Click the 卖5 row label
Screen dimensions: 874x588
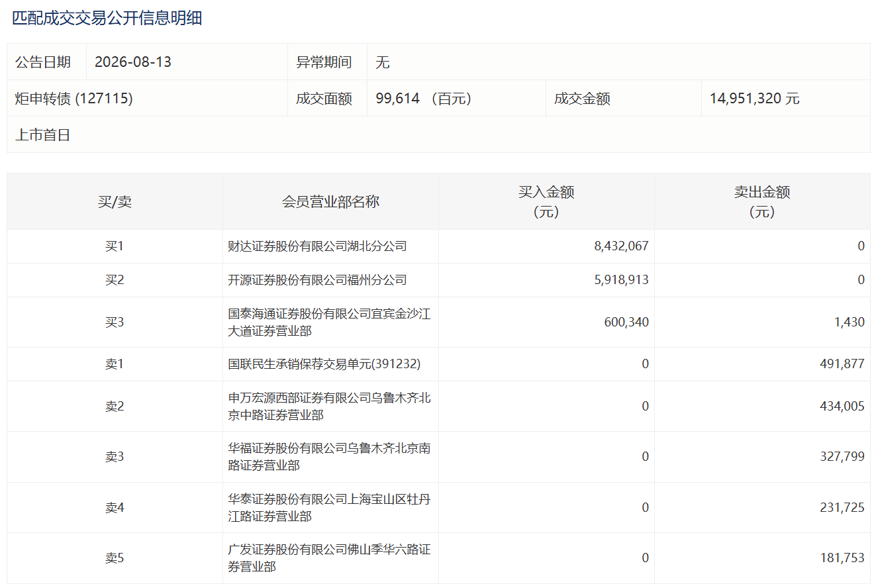pos(115,558)
